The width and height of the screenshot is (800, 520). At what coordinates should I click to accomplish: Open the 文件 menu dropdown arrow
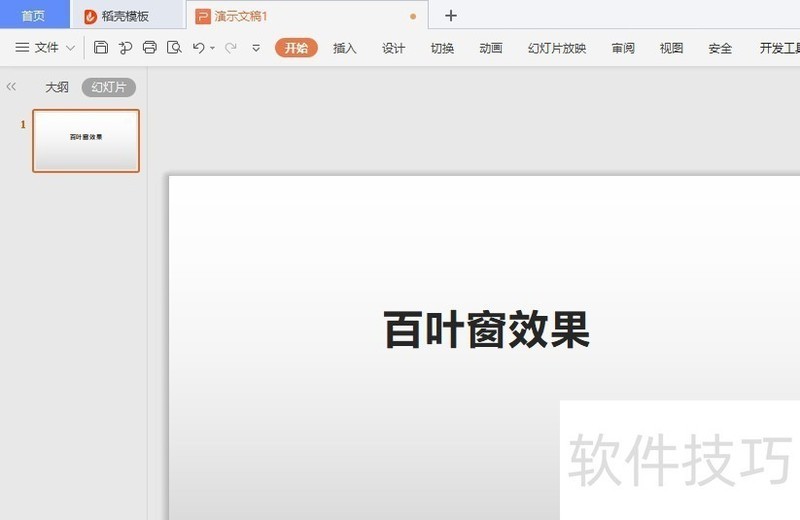point(71,48)
